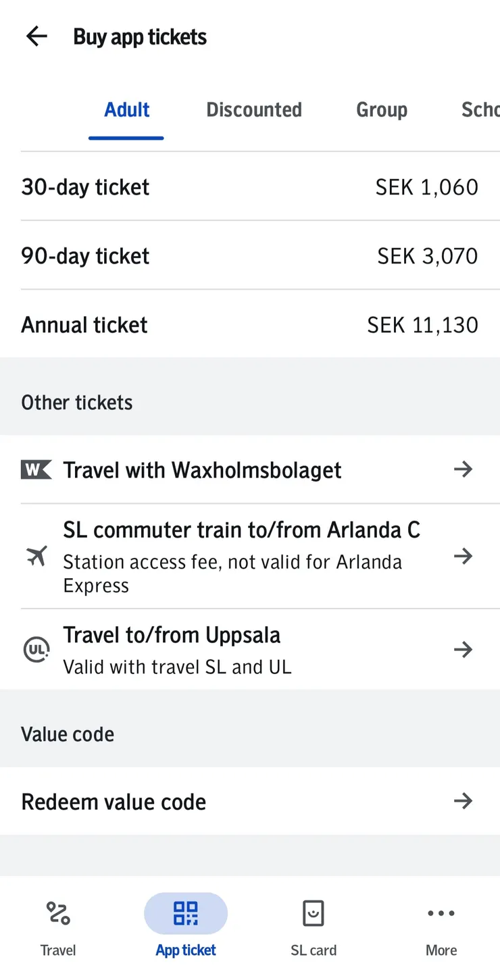Open the More three-dots menu

click(441, 914)
